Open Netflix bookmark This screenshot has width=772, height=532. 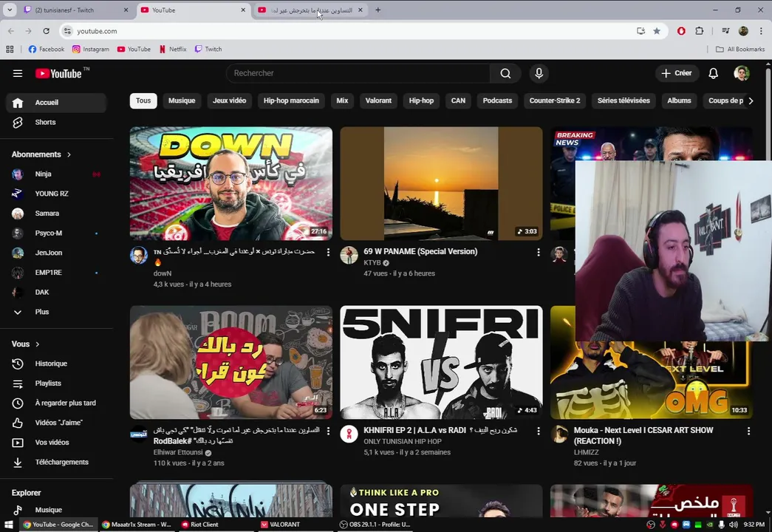[173, 50]
